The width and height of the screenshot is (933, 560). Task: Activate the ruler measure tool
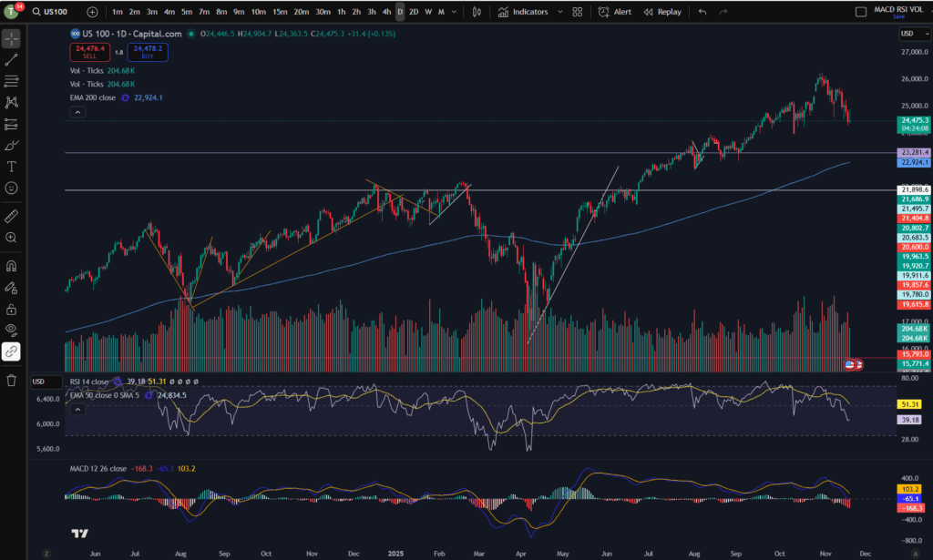coord(11,217)
